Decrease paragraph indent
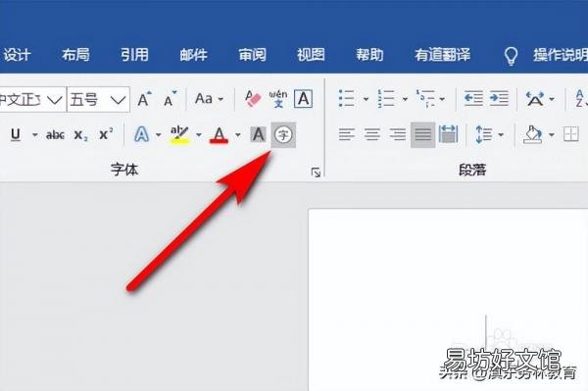 (473, 99)
